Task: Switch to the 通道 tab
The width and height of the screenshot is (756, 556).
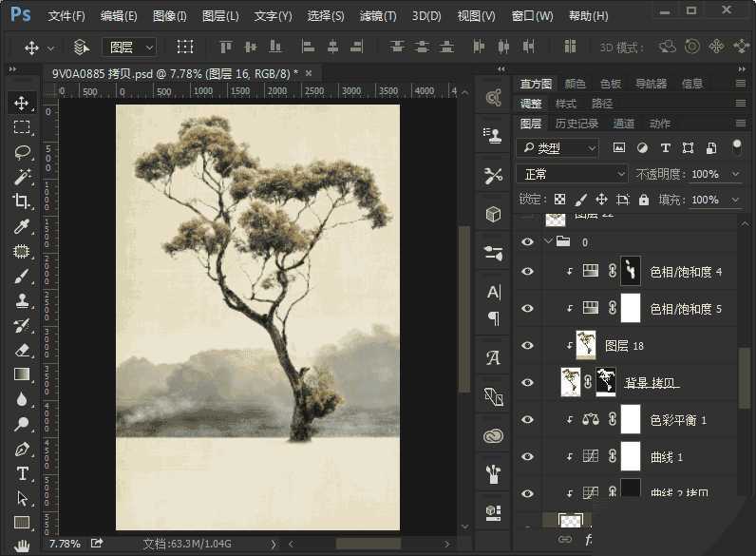Action: [624, 124]
